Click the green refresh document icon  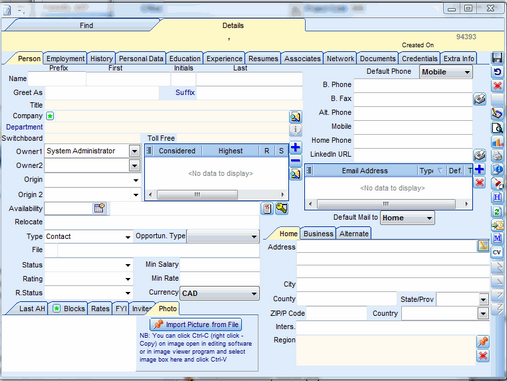[x=497, y=211]
